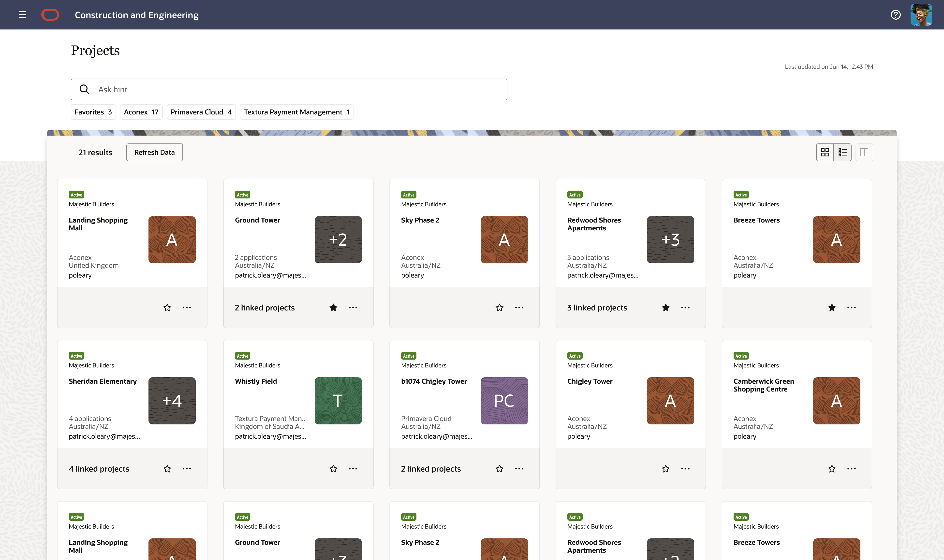Open the user profile avatar

pos(921,15)
